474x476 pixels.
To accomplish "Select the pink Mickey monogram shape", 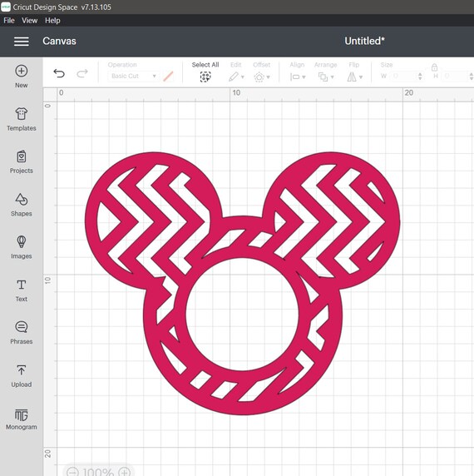I will (242, 283).
